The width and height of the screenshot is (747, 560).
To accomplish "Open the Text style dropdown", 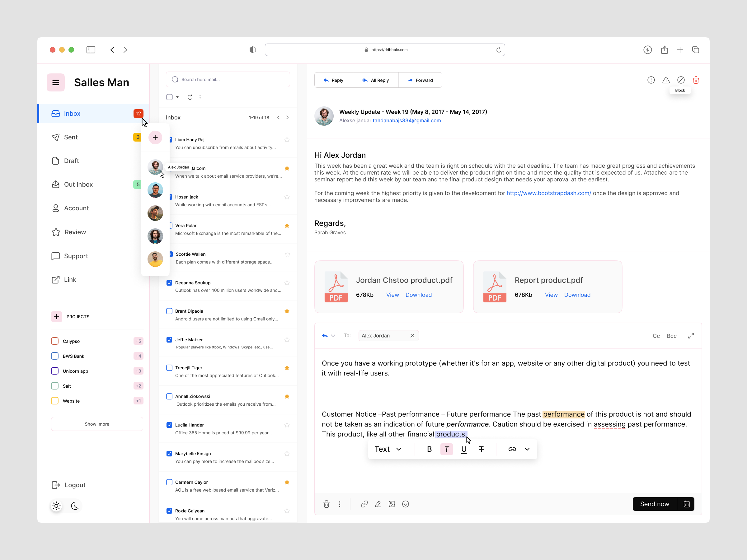I will click(x=388, y=449).
